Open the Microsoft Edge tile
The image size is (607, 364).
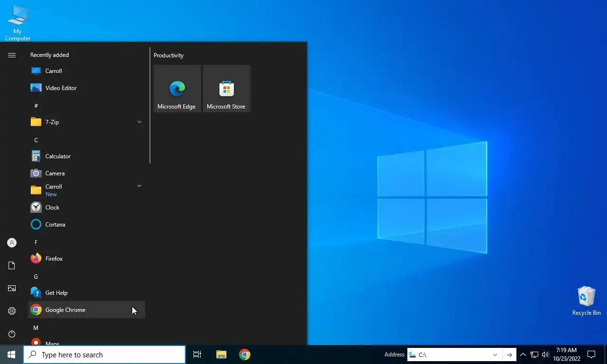point(177,89)
